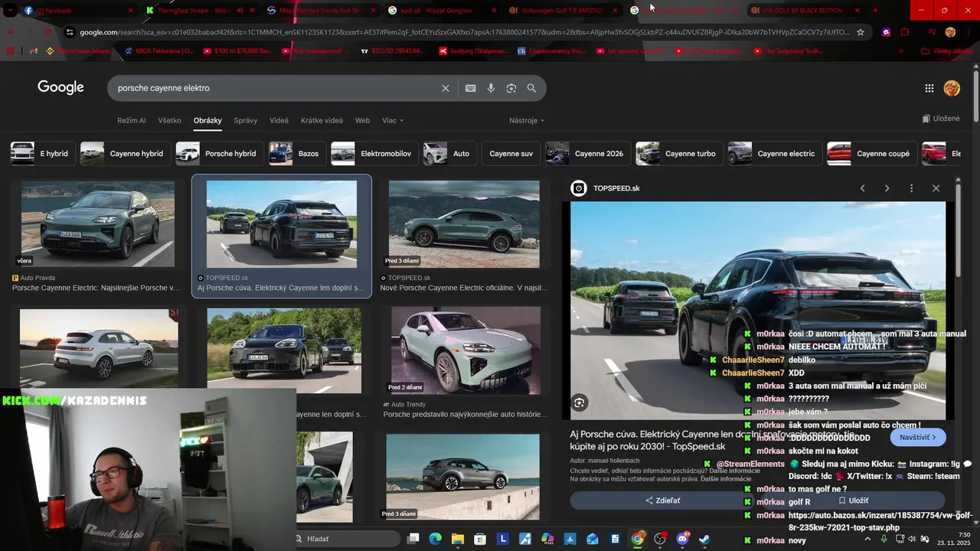The image size is (980, 551).
Task: Open three-dot options in preview panel
Action: [911, 188]
